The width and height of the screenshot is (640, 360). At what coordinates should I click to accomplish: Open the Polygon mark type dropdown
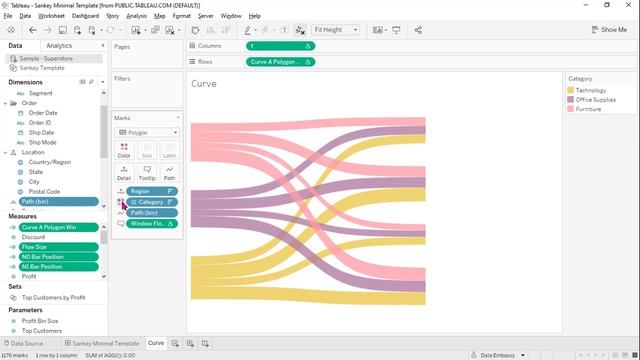147,133
